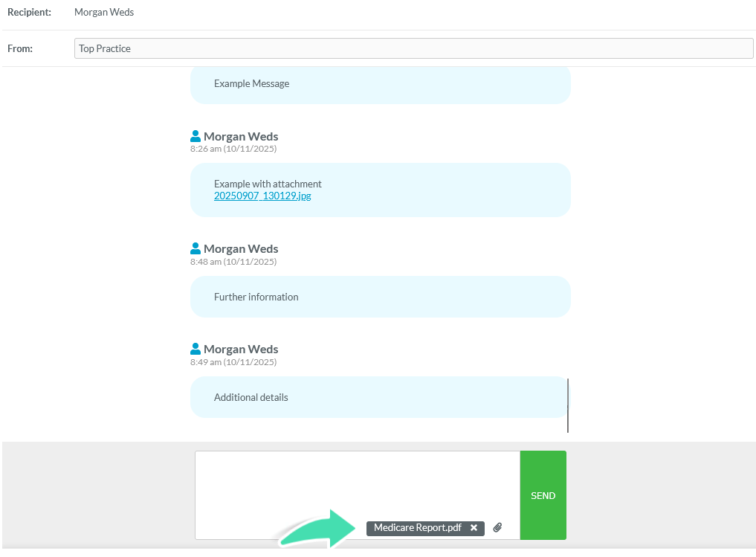Image resolution: width=756 pixels, height=557 pixels.
Task: Click the From: label
Action: (20, 48)
